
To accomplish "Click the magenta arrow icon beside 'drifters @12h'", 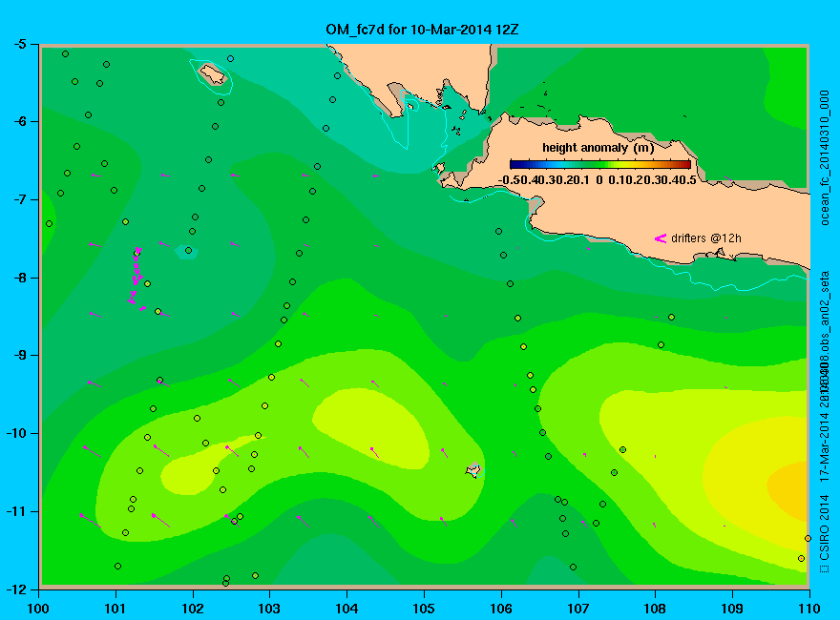I will click(660, 238).
